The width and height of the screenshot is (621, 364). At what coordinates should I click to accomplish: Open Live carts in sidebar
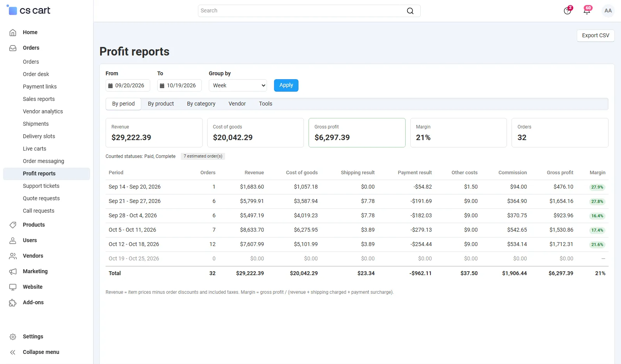click(35, 149)
